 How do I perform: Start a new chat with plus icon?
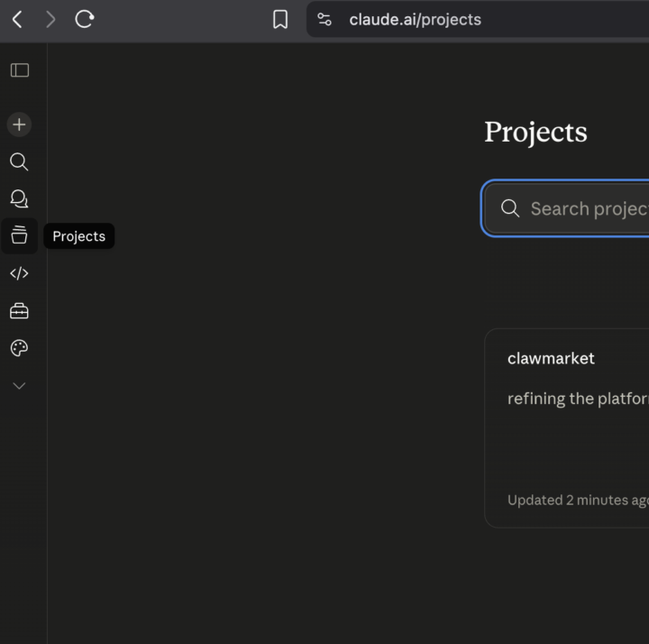coord(19,124)
